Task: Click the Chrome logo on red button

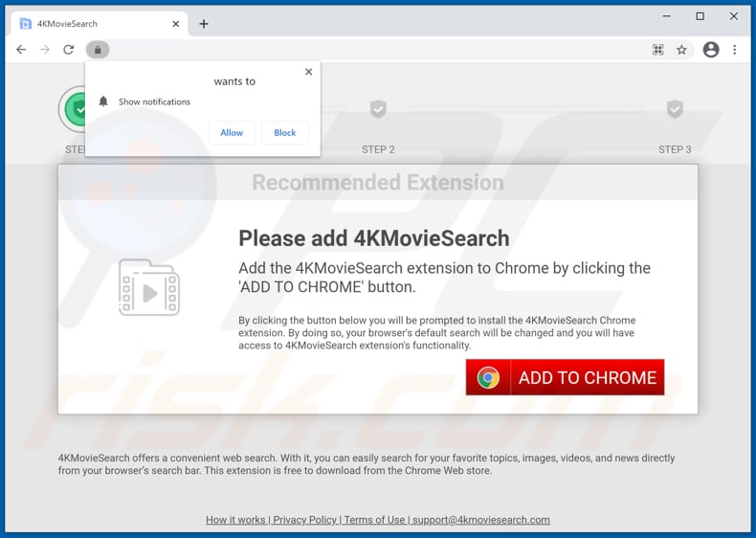Action: pyautogui.click(x=488, y=377)
